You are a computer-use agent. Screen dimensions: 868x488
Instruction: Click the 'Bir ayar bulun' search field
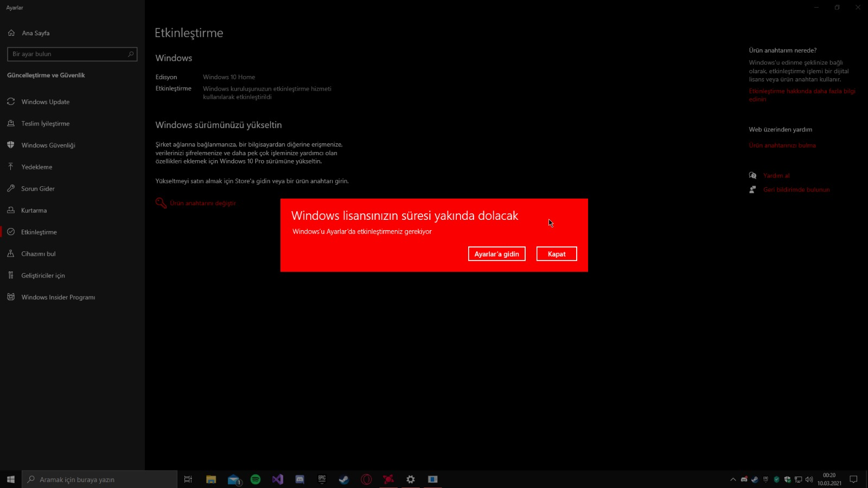[72, 54]
